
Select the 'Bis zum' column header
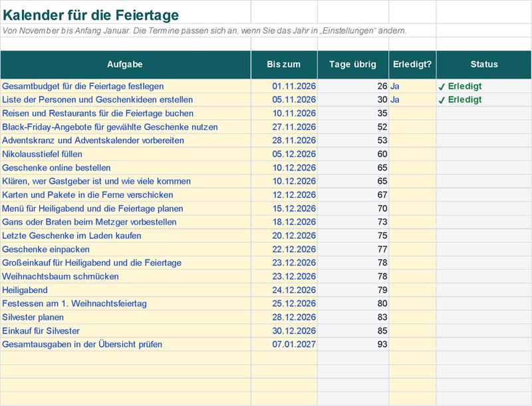[284, 64]
